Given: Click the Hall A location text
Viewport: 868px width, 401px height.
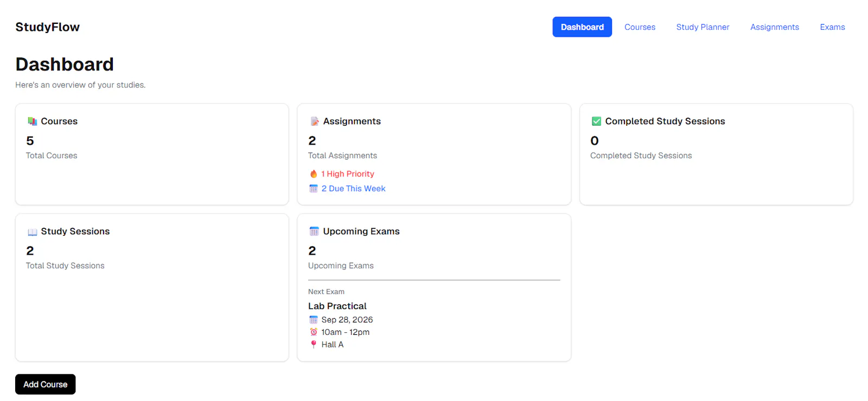Looking at the screenshot, I should [333, 345].
